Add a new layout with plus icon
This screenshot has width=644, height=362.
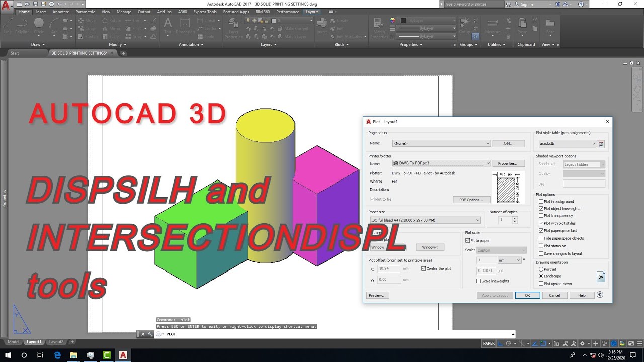72,342
